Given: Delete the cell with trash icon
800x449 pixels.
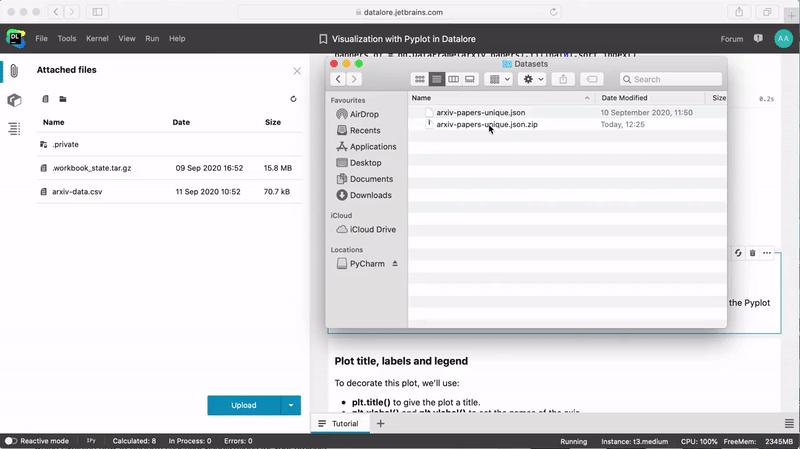Looking at the screenshot, I should tap(753, 253).
